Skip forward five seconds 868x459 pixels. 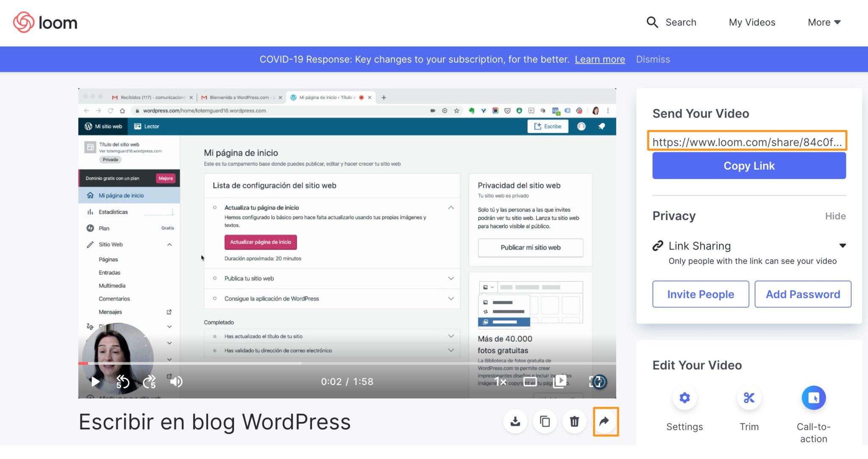[x=150, y=382]
